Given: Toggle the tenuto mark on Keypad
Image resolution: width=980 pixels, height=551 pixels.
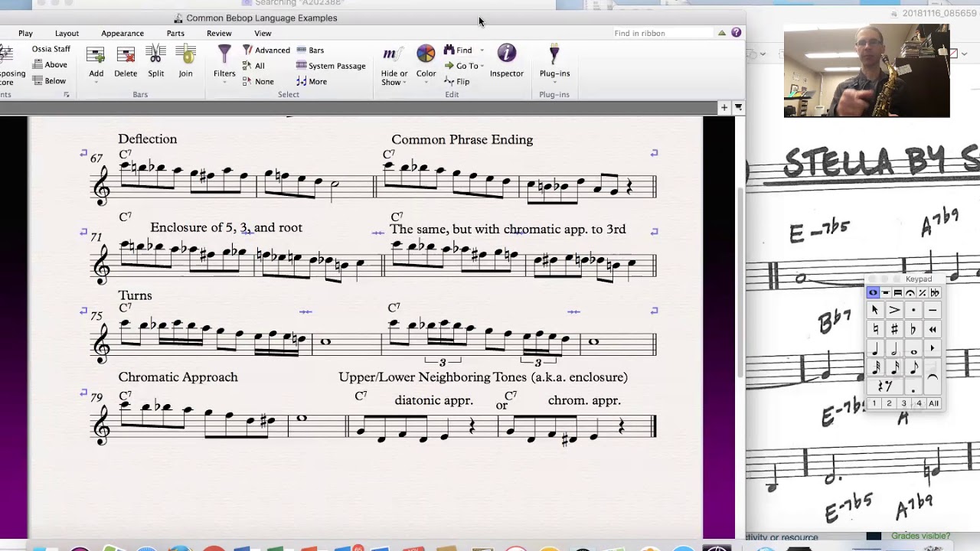Looking at the screenshot, I should pyautogui.click(x=933, y=310).
